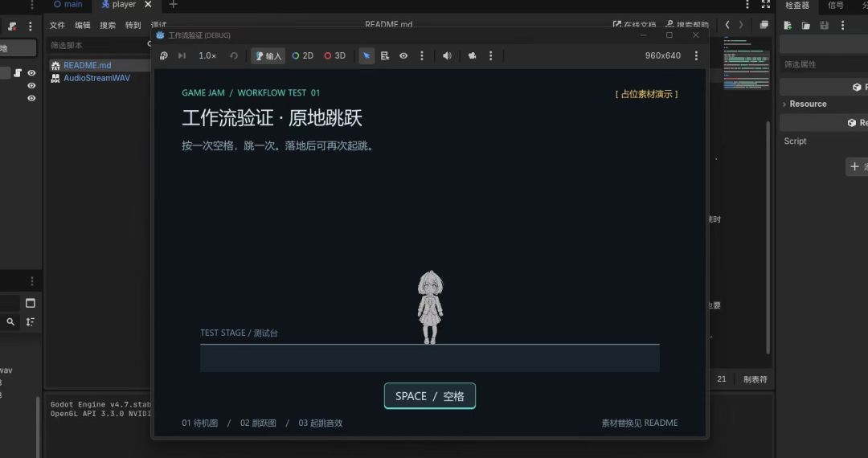Click the Godot icon in debug window title bar
Viewport: 868px width, 458px height.
[x=160, y=35]
